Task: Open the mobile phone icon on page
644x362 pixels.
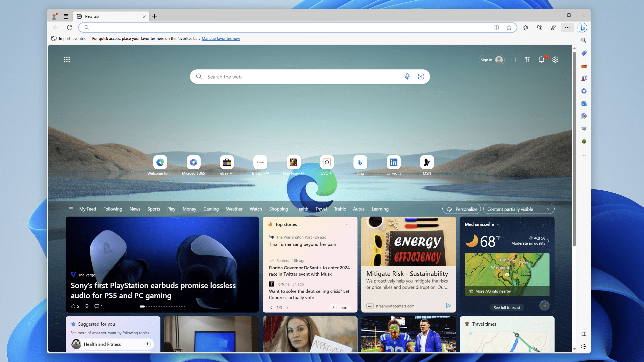Action: click(x=513, y=60)
